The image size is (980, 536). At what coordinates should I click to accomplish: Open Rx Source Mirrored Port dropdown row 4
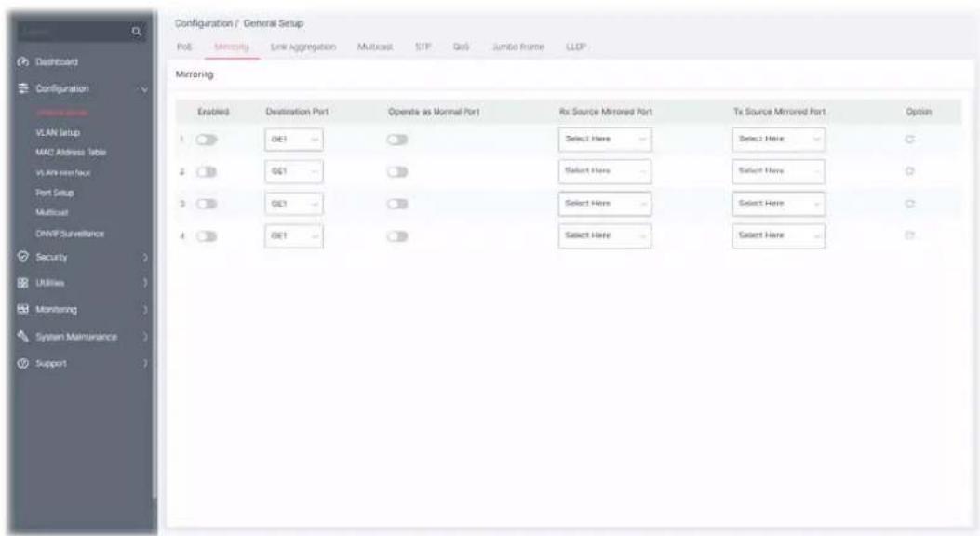[604, 236]
